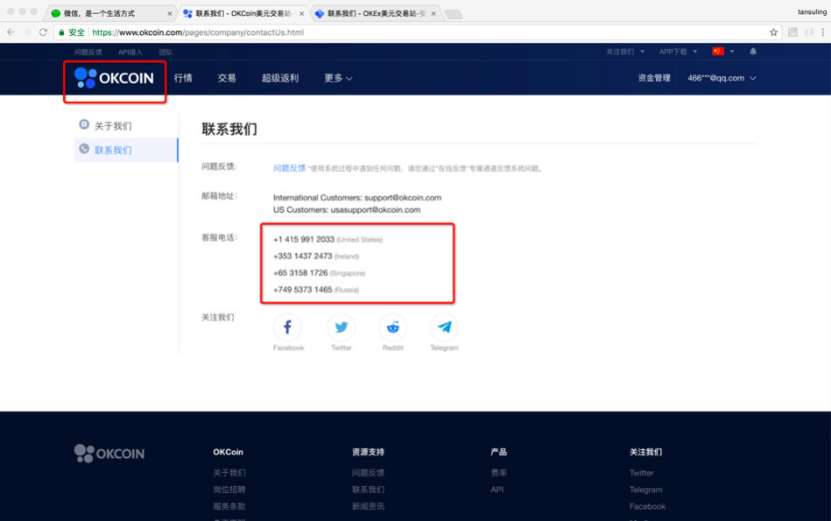Open footer 新闻资讯 link

click(x=368, y=507)
